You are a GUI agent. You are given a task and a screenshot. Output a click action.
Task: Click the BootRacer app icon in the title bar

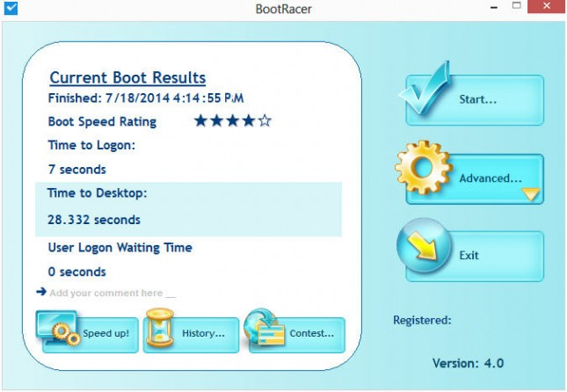(x=11, y=8)
